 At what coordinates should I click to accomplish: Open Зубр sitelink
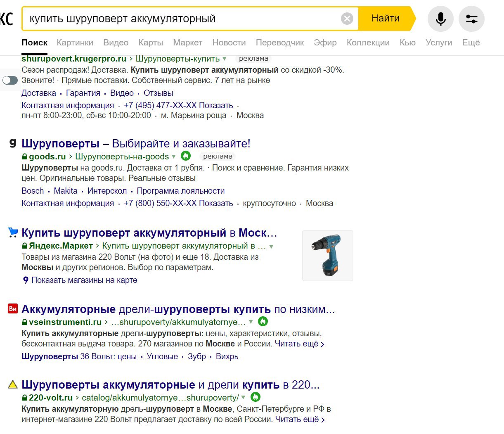pyautogui.click(x=197, y=356)
